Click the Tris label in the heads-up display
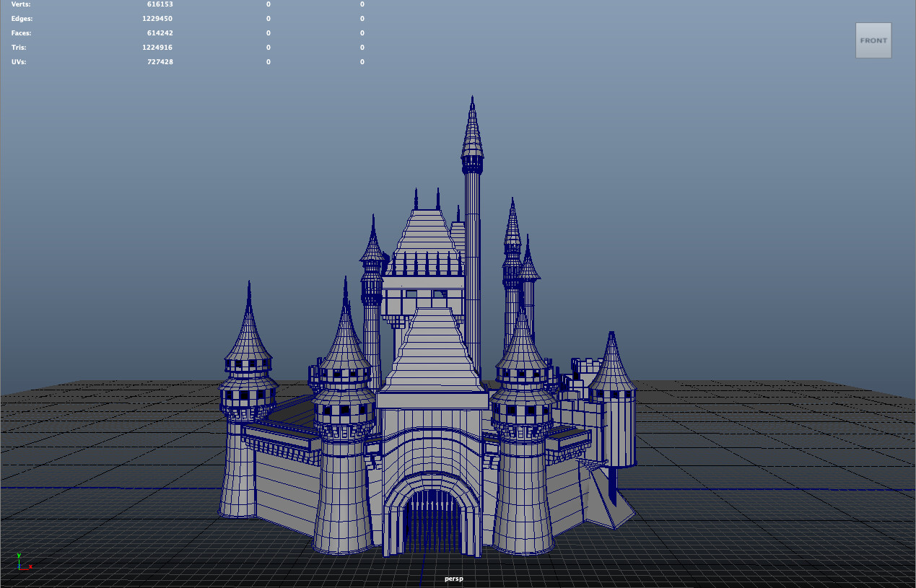The width and height of the screenshot is (916, 588). pyautogui.click(x=20, y=48)
